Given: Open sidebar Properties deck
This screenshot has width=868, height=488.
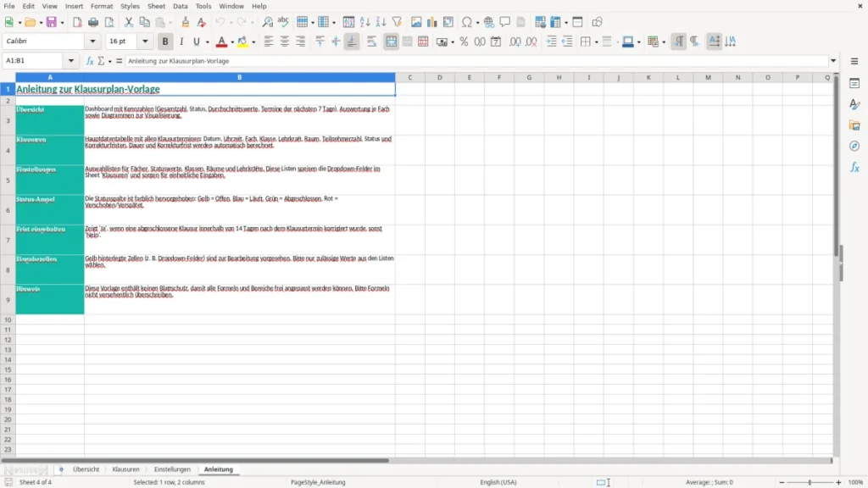Looking at the screenshot, I should [x=854, y=83].
